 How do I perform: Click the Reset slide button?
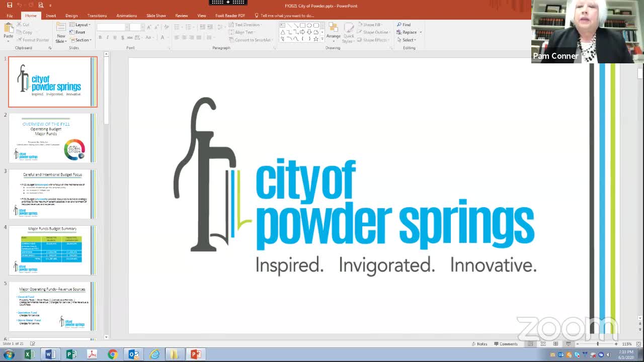pos(79,32)
